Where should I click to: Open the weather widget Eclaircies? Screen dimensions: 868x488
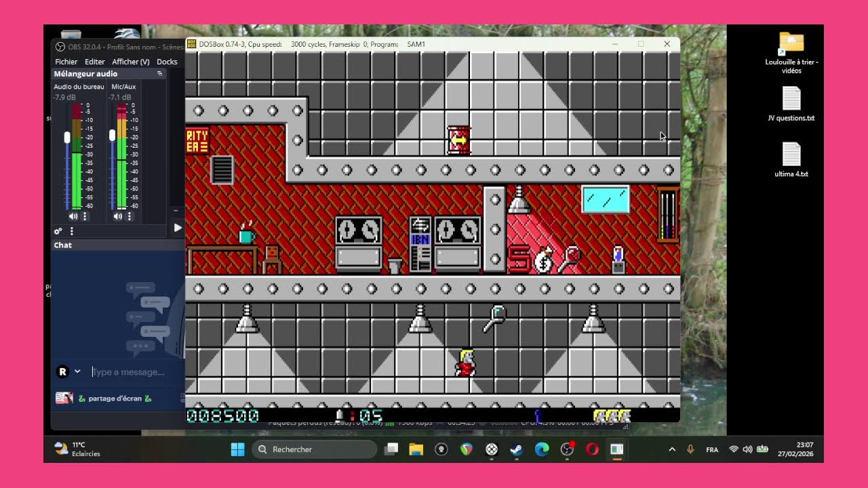coord(77,449)
